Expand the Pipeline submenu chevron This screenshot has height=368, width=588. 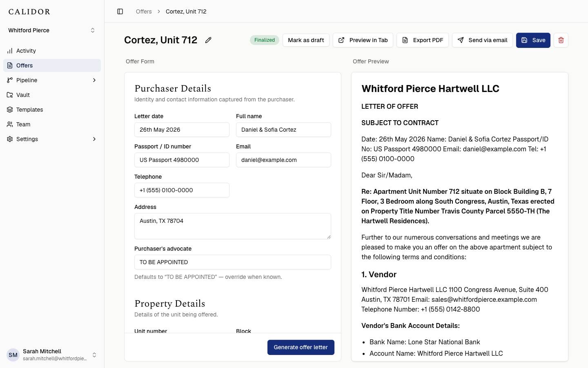point(94,80)
